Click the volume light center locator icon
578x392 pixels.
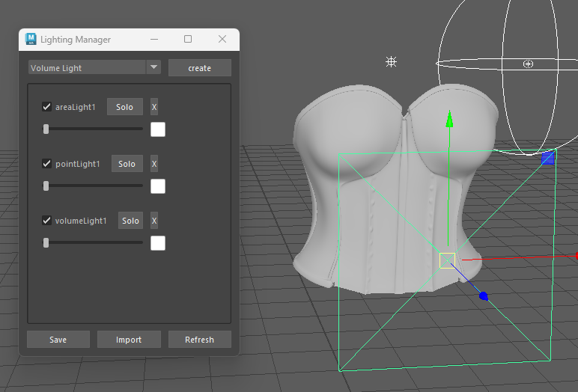(529, 64)
